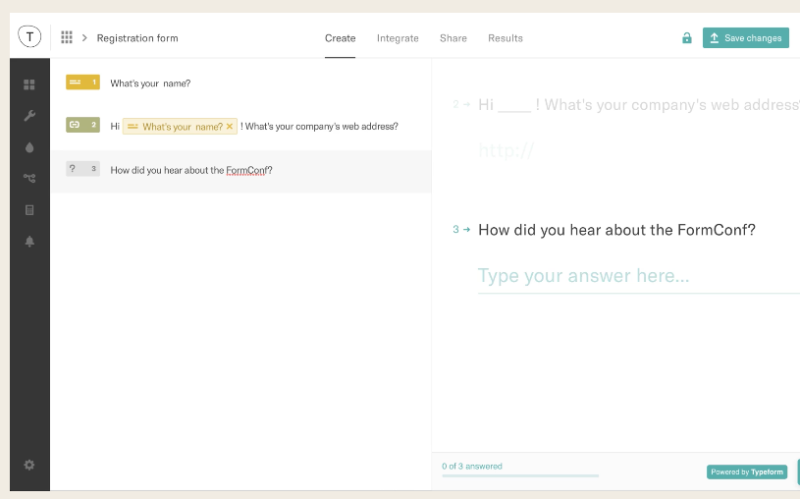Open the notifications bell icon in the sidebar
Image resolution: width=800 pixels, height=499 pixels.
coord(29,241)
